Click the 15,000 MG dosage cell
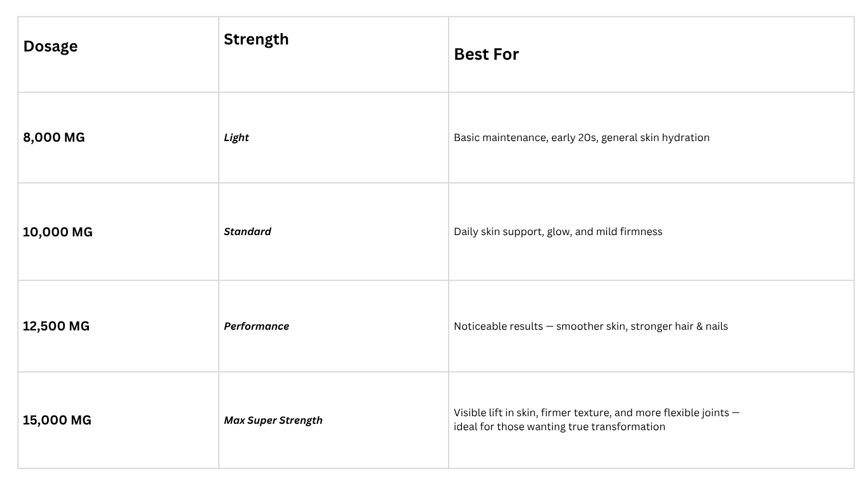868x488 pixels. click(57, 420)
